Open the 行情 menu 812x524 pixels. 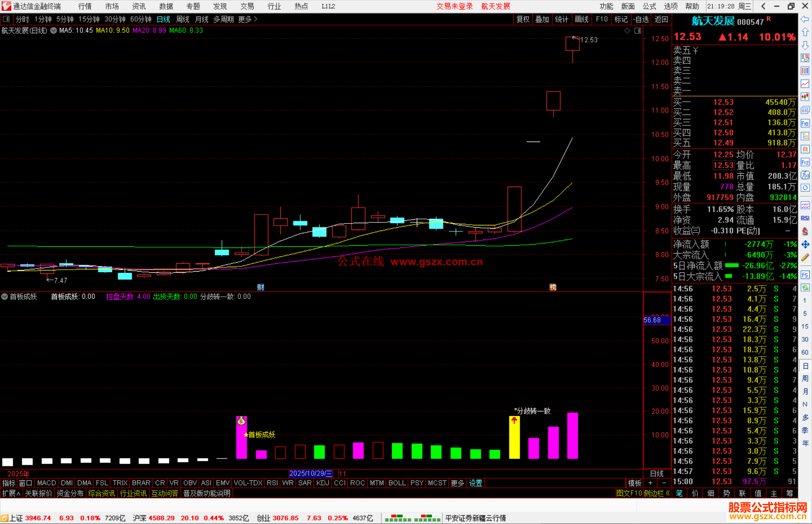tap(85, 6)
